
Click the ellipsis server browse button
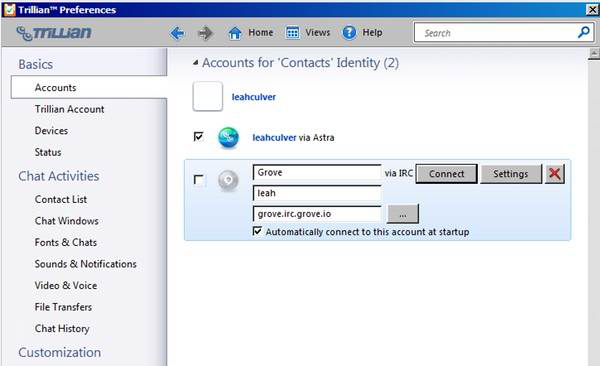[403, 214]
